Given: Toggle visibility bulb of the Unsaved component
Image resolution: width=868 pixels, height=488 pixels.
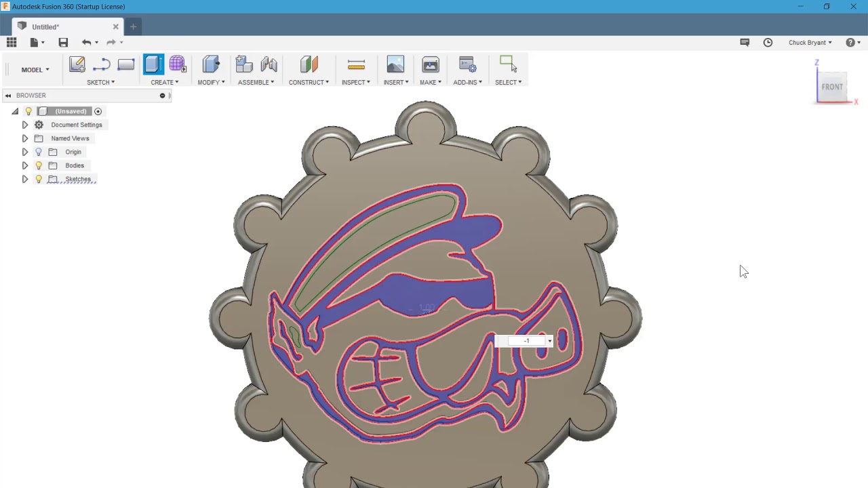Looking at the screenshot, I should click(x=28, y=111).
